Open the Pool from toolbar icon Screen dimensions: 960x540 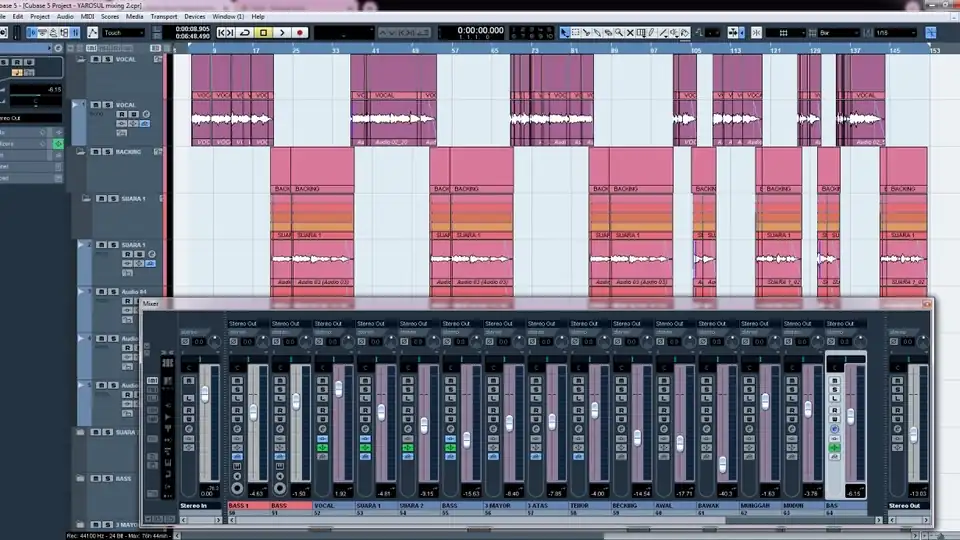(64, 32)
